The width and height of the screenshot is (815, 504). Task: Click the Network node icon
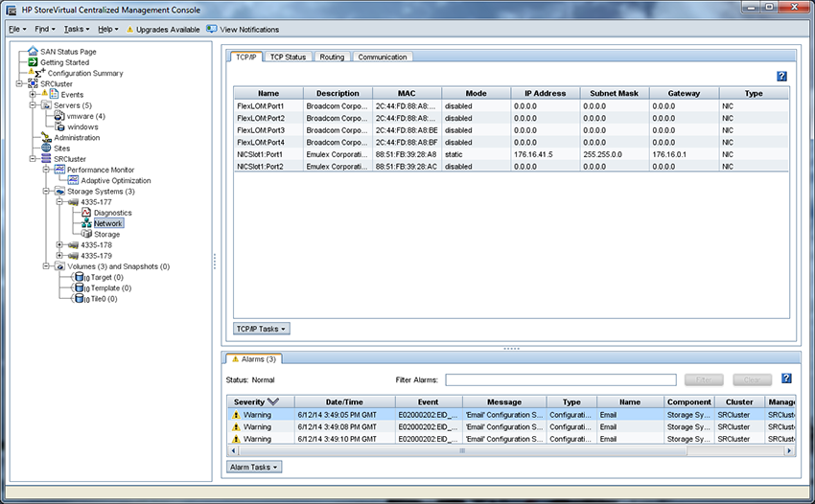pyautogui.click(x=86, y=223)
